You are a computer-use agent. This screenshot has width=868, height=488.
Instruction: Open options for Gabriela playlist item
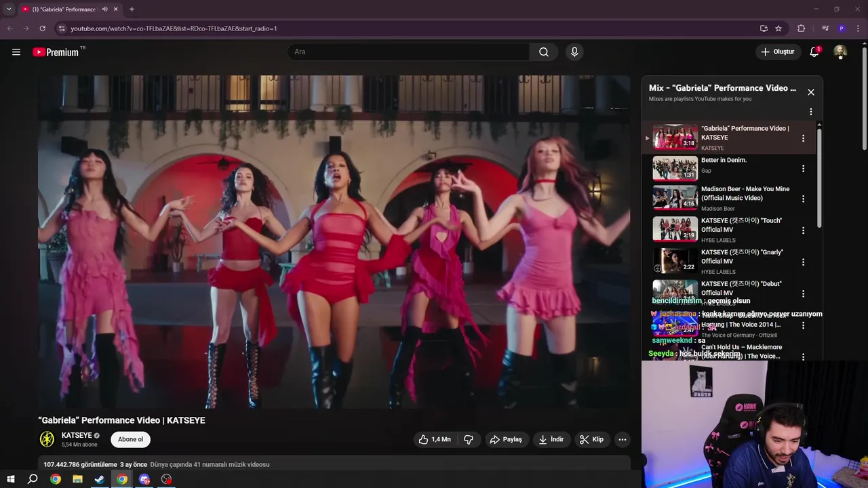click(803, 138)
